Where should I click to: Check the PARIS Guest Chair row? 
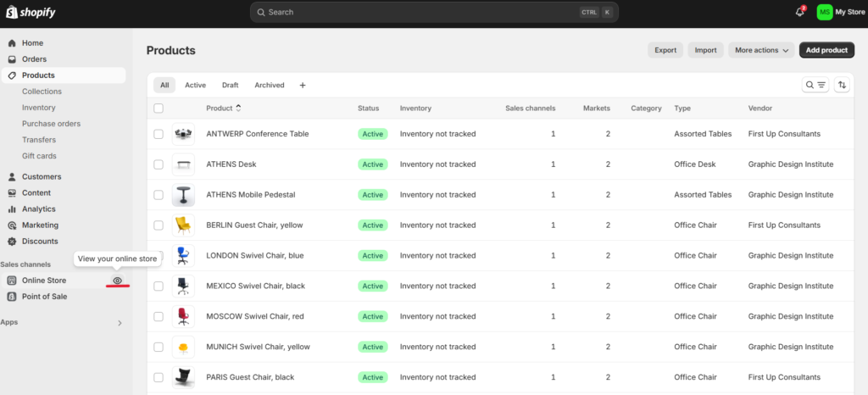pos(159,377)
